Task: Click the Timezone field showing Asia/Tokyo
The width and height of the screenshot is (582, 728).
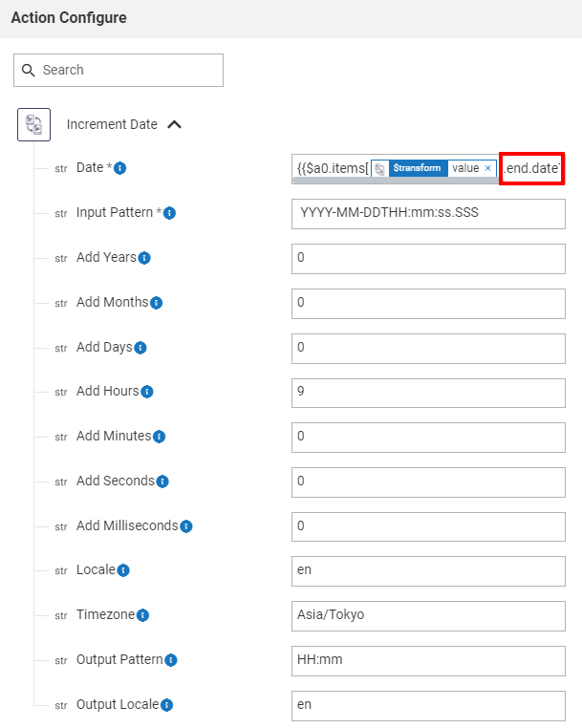Action: coord(428,615)
